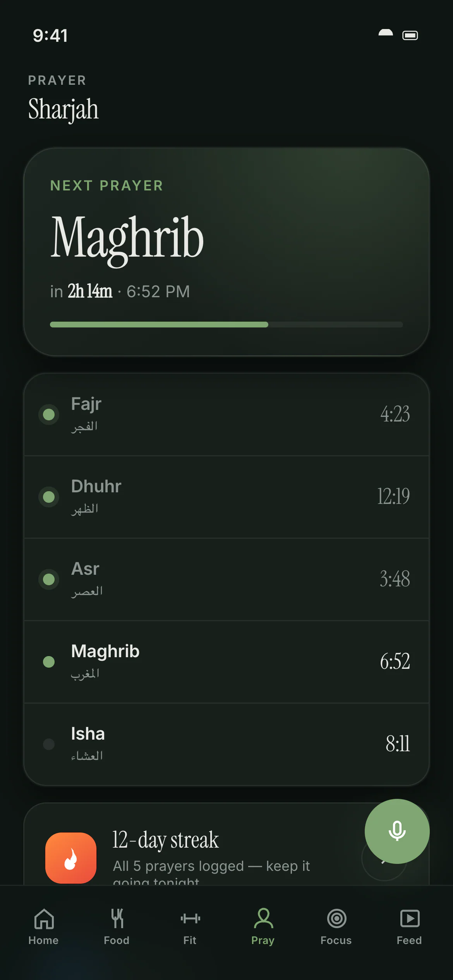Click the Maghrib countdown progress bar

tap(226, 324)
